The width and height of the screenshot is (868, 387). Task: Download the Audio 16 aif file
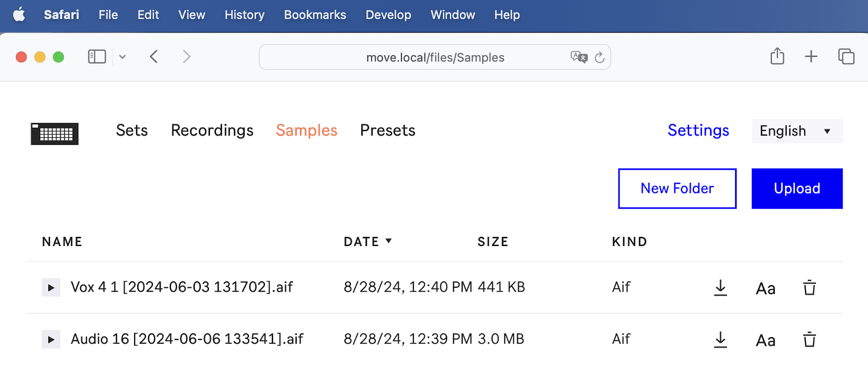[x=720, y=339]
